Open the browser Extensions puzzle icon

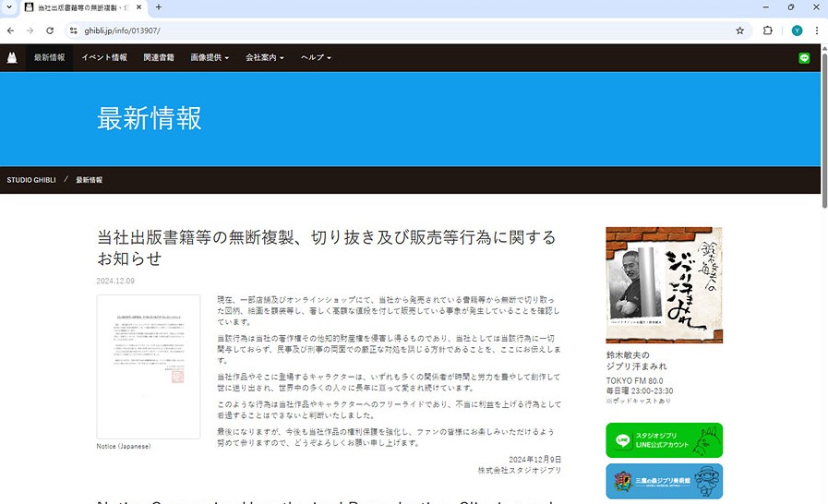[x=767, y=30]
